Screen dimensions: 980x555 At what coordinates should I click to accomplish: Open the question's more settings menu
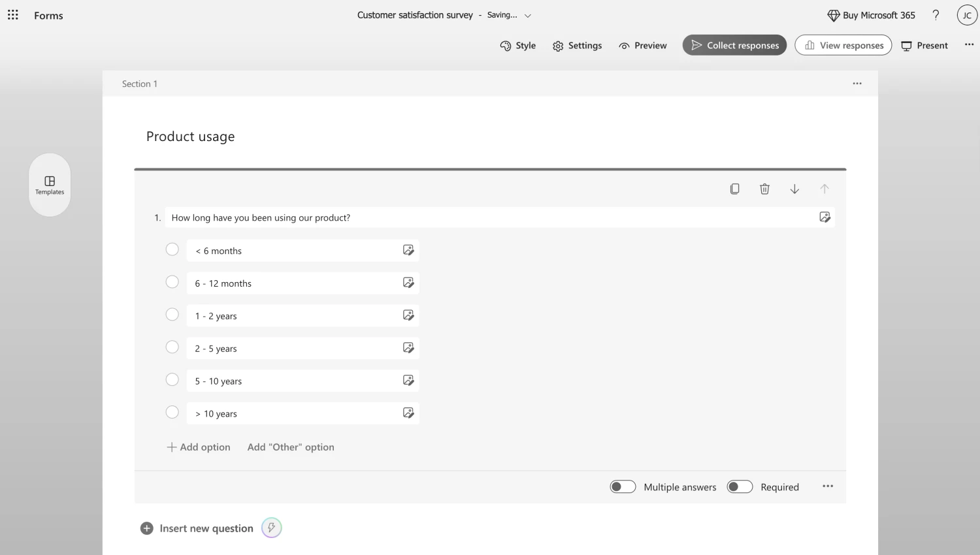828,486
